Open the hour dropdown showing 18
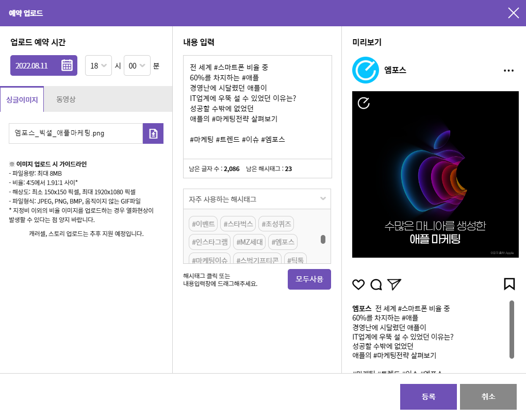Image resolution: width=526 pixels, height=420 pixels. (98, 65)
